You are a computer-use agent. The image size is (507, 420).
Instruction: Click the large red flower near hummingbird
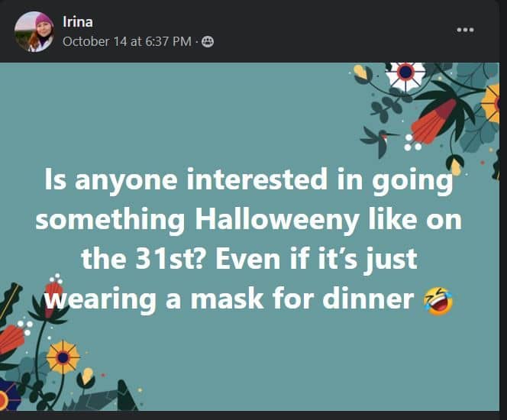pyautogui.click(x=435, y=121)
